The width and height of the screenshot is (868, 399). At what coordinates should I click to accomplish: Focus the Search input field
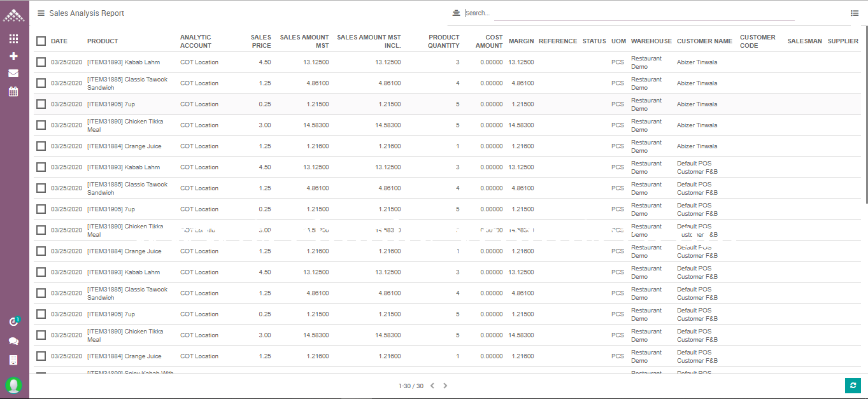click(629, 13)
